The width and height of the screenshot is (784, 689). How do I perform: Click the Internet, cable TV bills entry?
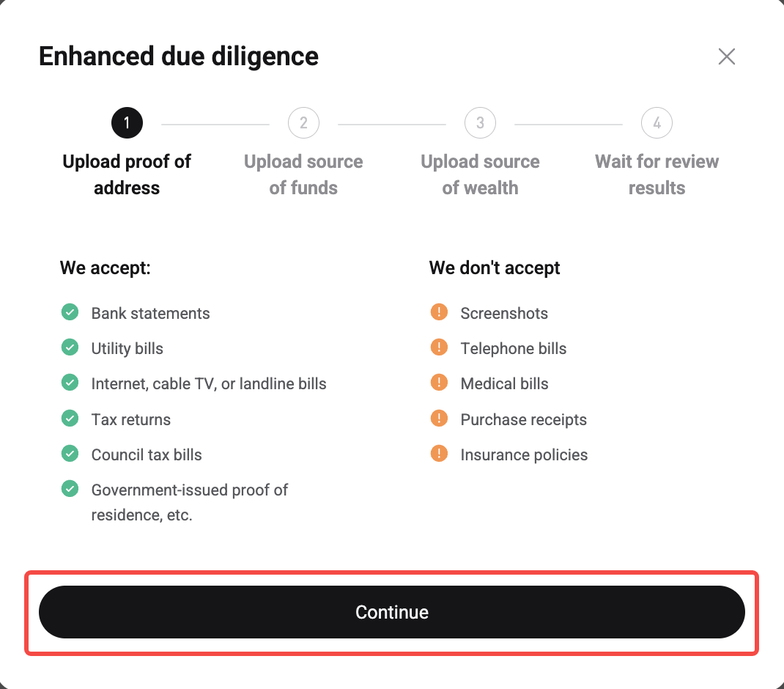208,383
